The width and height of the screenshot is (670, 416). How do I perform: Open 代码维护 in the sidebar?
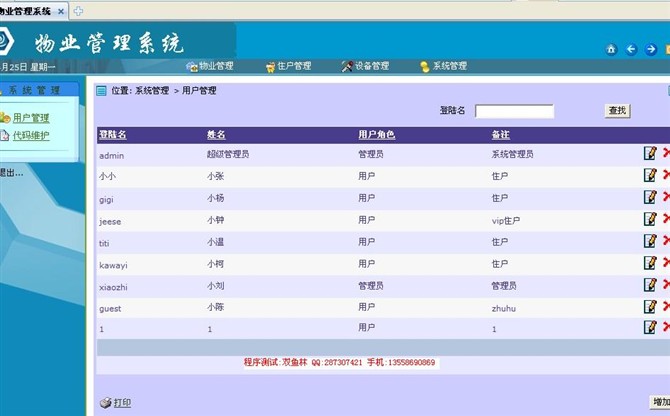[31, 135]
